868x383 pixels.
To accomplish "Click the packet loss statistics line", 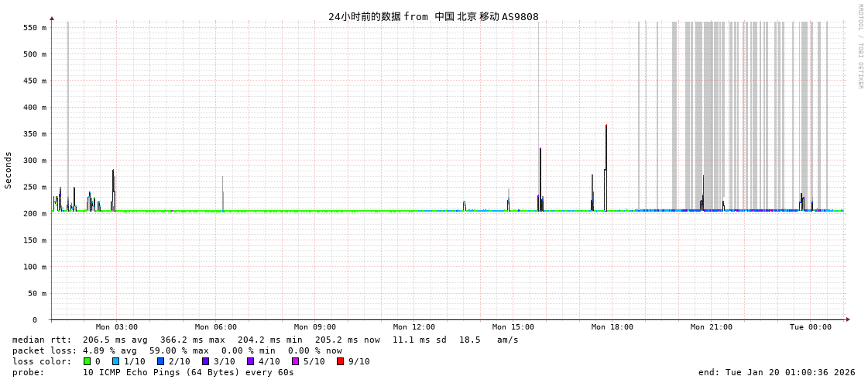I will coord(177,350).
